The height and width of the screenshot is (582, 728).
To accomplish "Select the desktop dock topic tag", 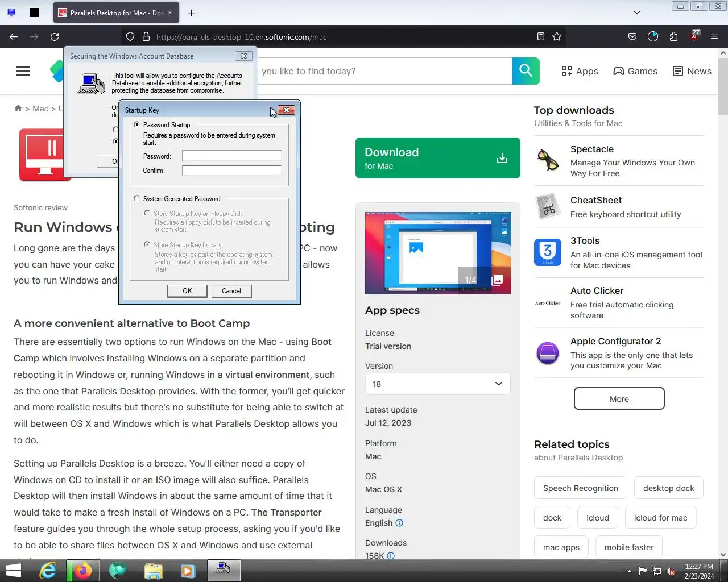I will (x=669, y=488).
